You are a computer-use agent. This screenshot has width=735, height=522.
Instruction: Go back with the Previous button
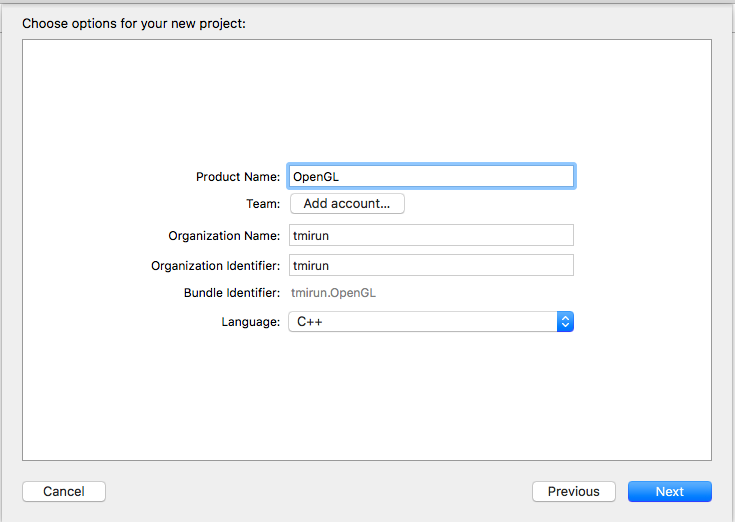573,491
